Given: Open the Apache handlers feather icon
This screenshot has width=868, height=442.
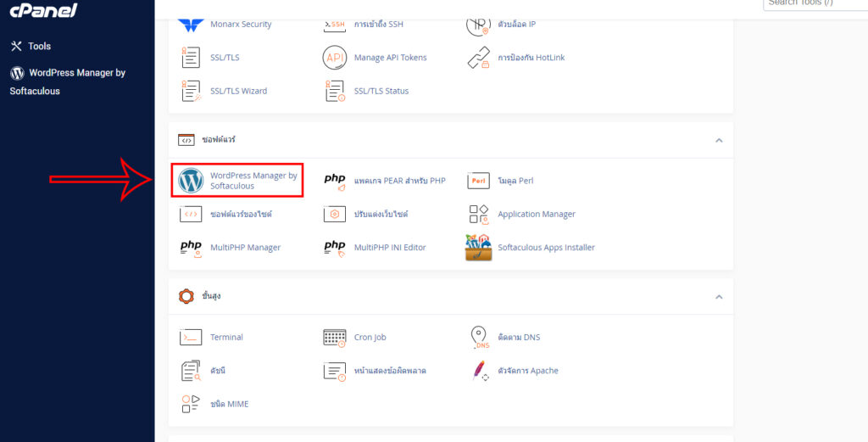Looking at the screenshot, I should point(480,371).
